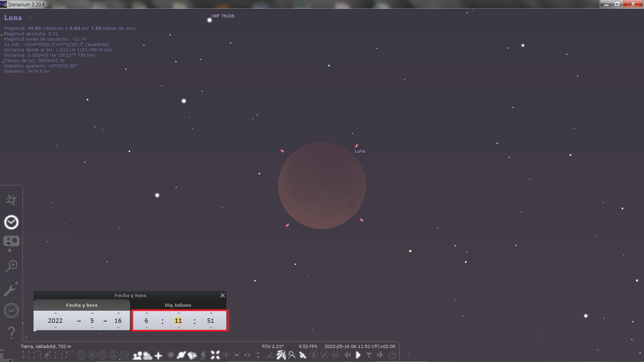Click the minutes field showing 11
644x362 pixels.
click(x=178, y=321)
